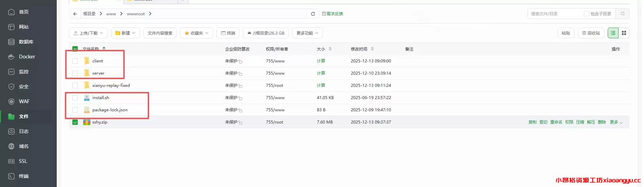Screen dimensions: 644x187
Task: Click 计算 size for server folder
Action: [321, 73]
